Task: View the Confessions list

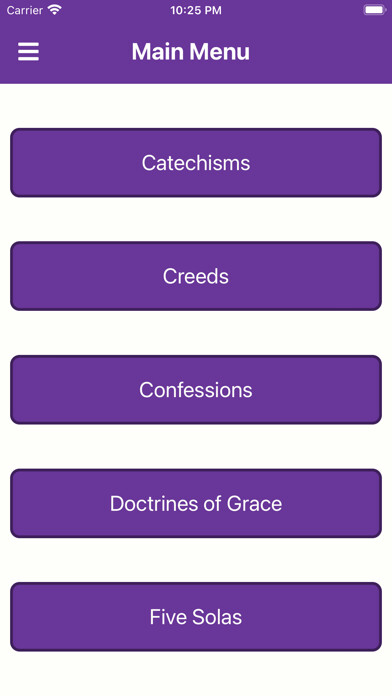Action: coord(196,390)
